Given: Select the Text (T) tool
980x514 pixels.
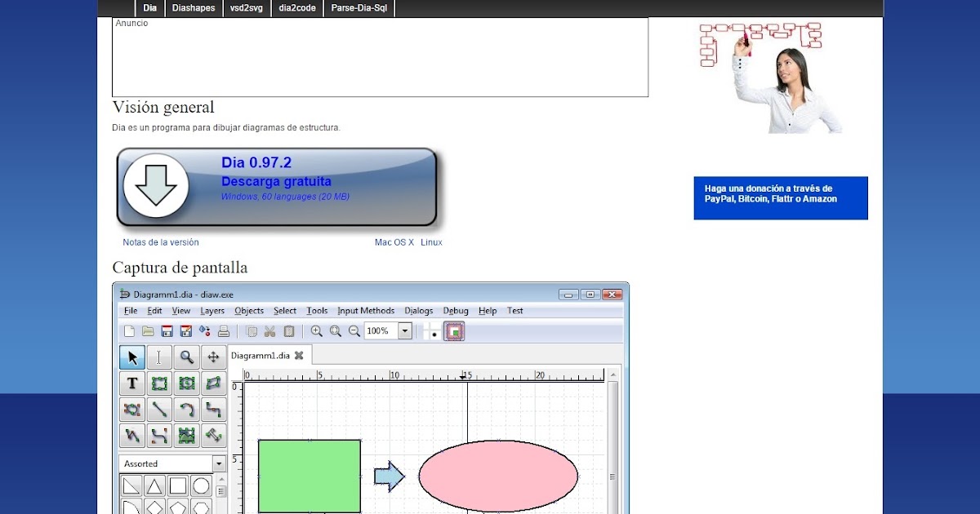Looking at the screenshot, I should click(x=132, y=383).
